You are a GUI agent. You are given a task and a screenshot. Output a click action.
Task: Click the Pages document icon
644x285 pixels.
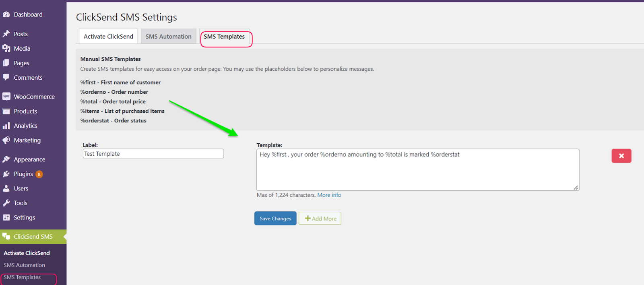[6, 63]
